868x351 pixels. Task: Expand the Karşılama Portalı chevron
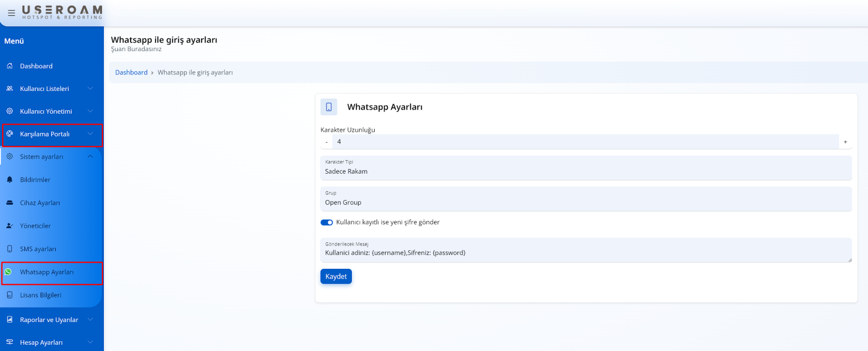point(90,134)
